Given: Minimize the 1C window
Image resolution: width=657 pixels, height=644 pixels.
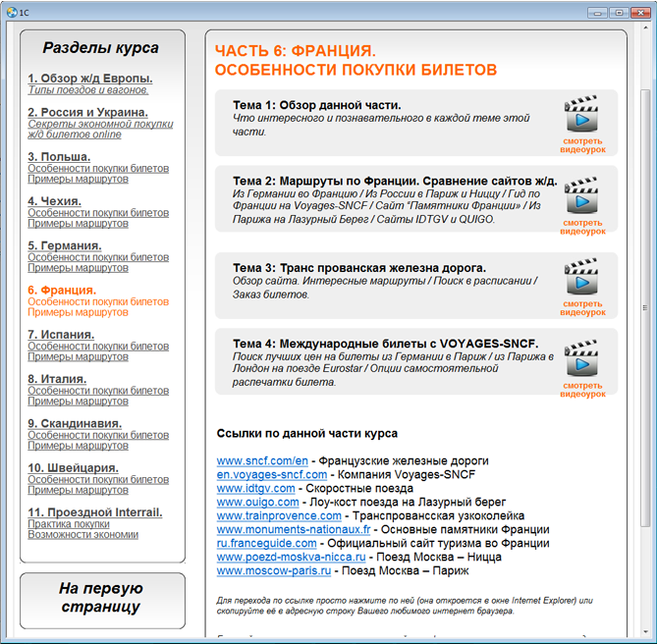Looking at the screenshot, I should point(597,13).
